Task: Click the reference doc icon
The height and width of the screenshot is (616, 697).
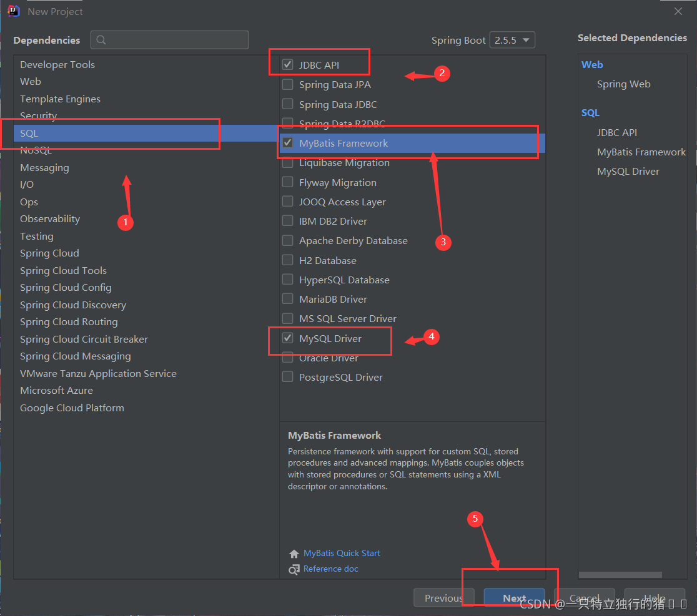Action: pyautogui.click(x=294, y=569)
